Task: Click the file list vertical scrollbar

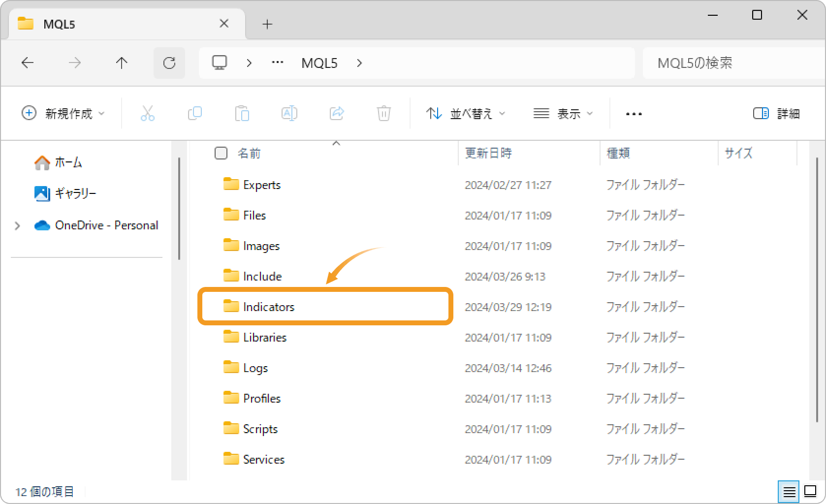Action: point(817,290)
